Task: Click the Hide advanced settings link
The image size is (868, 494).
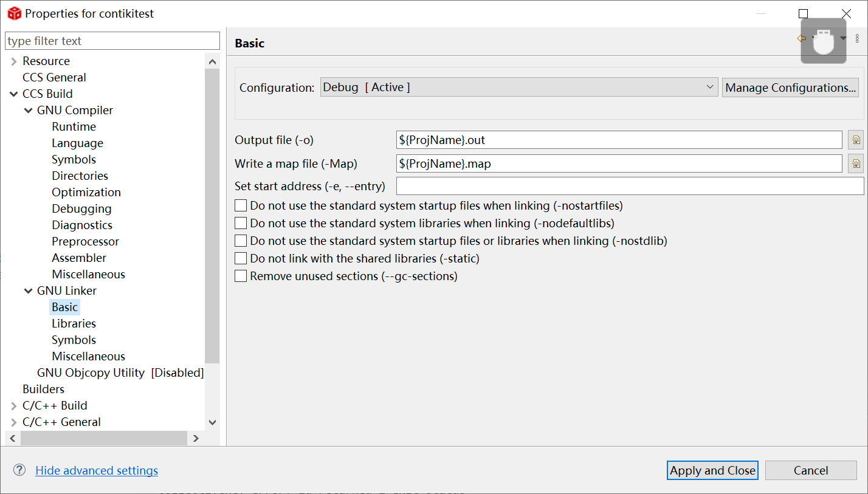Action: pyautogui.click(x=97, y=471)
